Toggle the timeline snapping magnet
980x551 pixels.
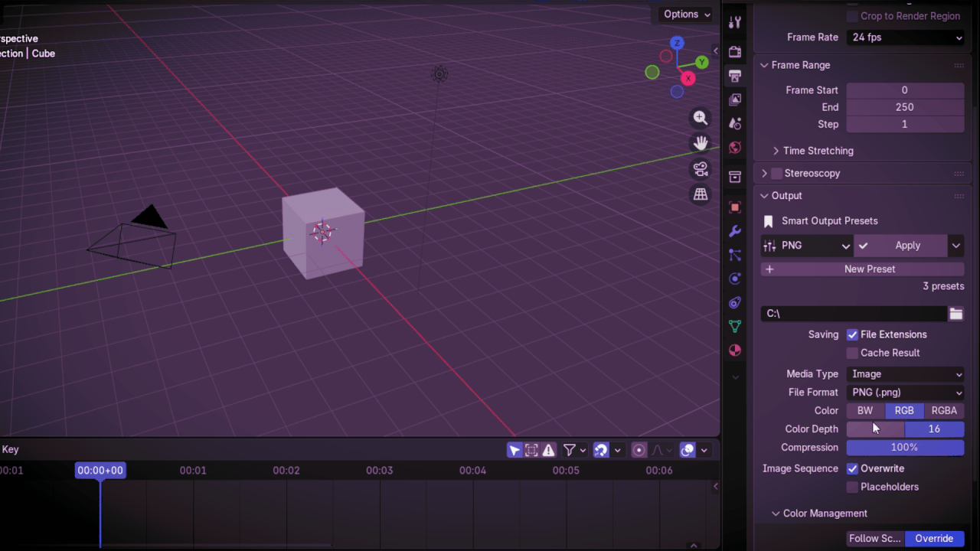[601, 450]
